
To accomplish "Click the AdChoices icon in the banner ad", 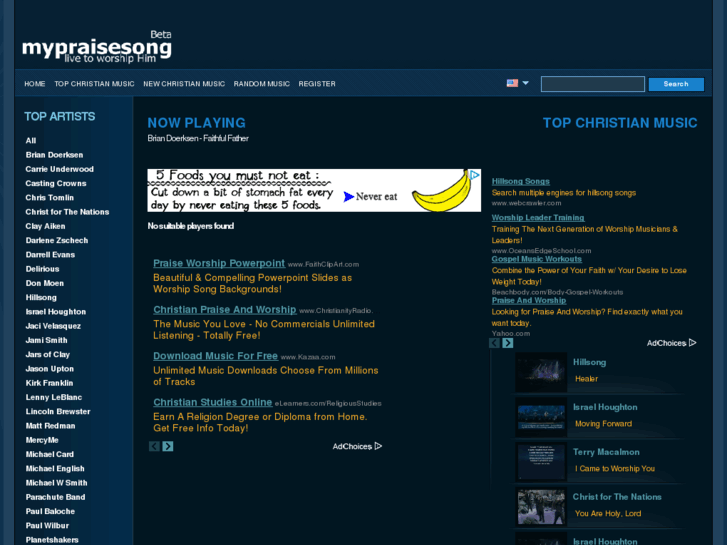I will [x=475, y=175].
